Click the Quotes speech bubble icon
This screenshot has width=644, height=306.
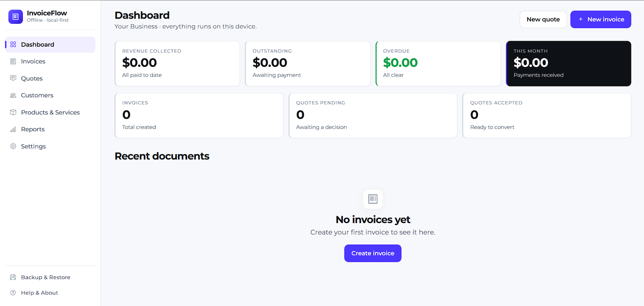pos(13,78)
